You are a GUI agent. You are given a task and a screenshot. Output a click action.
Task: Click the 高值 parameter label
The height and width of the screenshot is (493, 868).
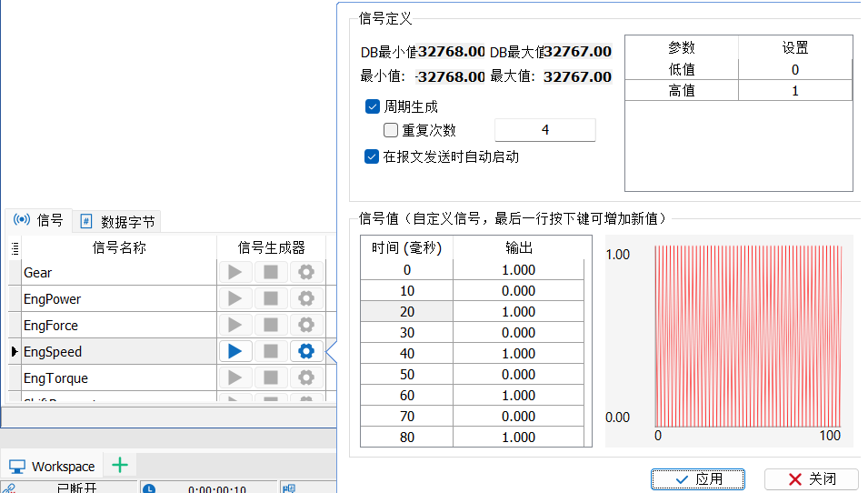682,91
